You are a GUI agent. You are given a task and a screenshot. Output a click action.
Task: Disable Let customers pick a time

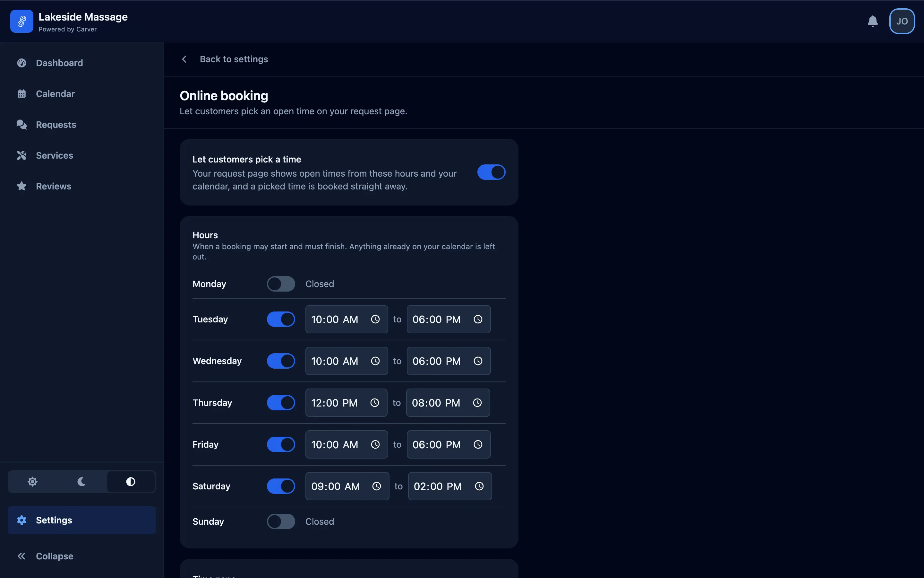point(491,172)
